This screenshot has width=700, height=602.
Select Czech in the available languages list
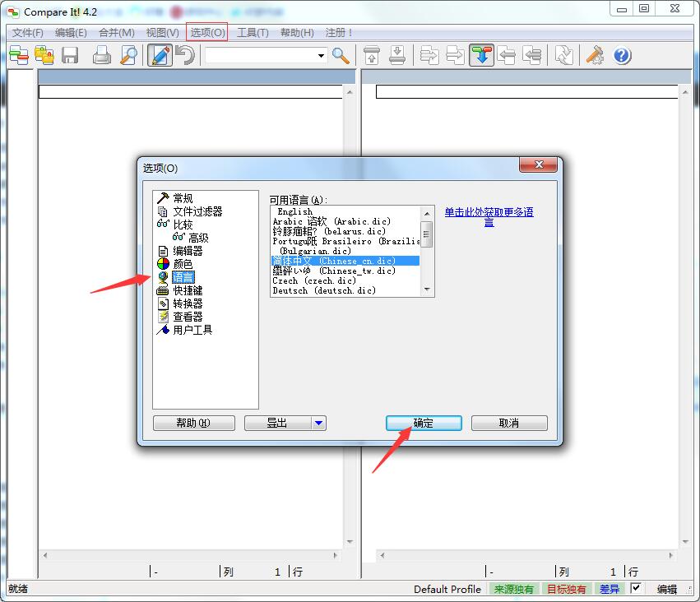[316, 280]
